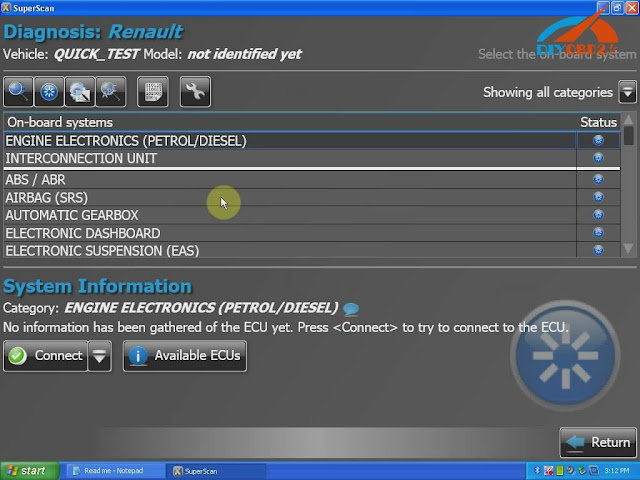Open the wrench settings toolbar icon
Image resolution: width=640 pixels, height=480 pixels.
(196, 91)
